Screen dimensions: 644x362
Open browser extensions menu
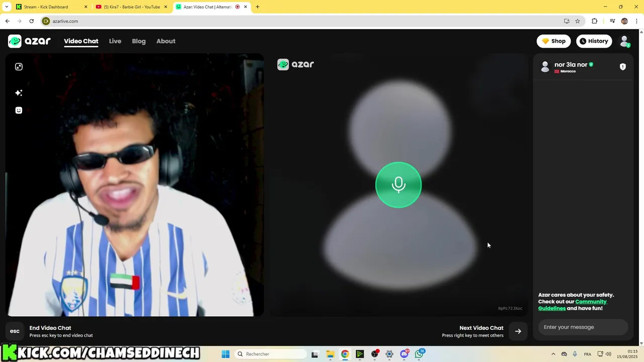[595, 21]
